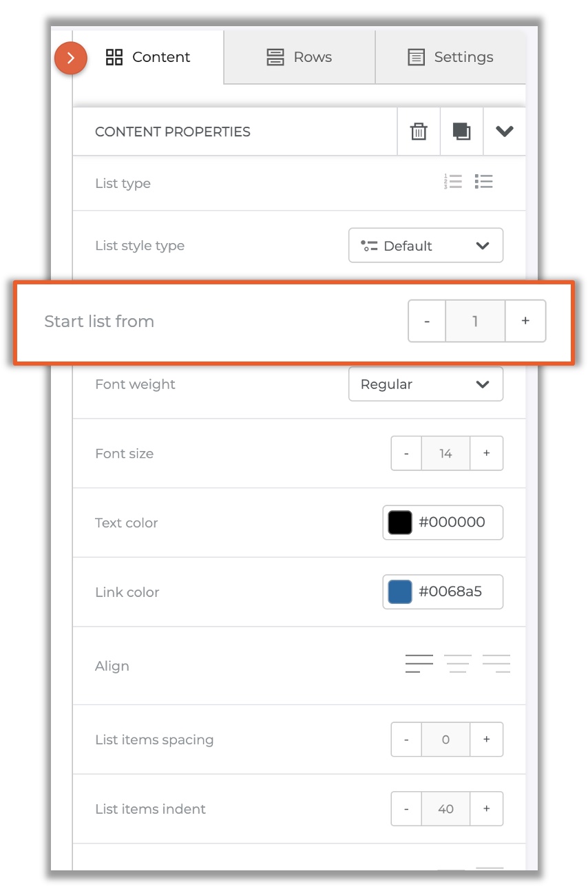Screen dimensions: 588x891
Task: Decrease Font size value
Action: [x=406, y=453]
